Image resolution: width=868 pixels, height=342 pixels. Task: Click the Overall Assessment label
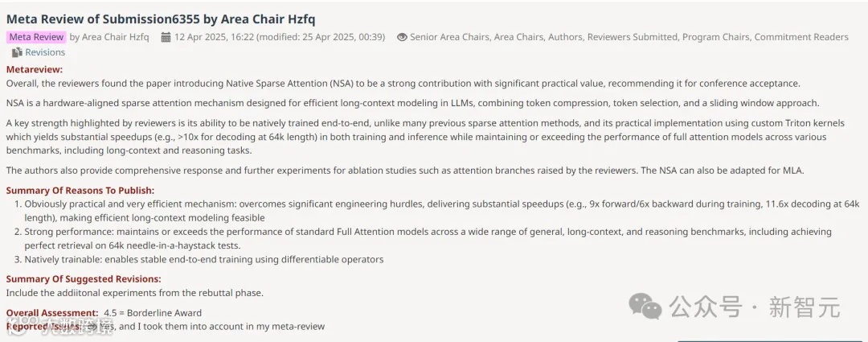pyautogui.click(x=52, y=312)
